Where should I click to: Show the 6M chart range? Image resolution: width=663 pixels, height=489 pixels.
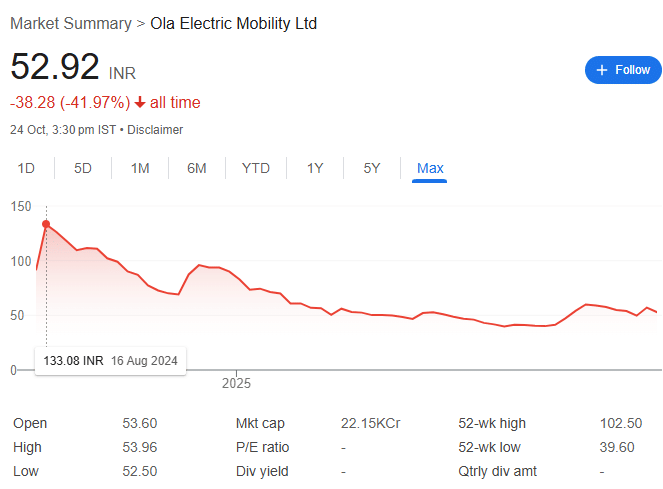197,168
